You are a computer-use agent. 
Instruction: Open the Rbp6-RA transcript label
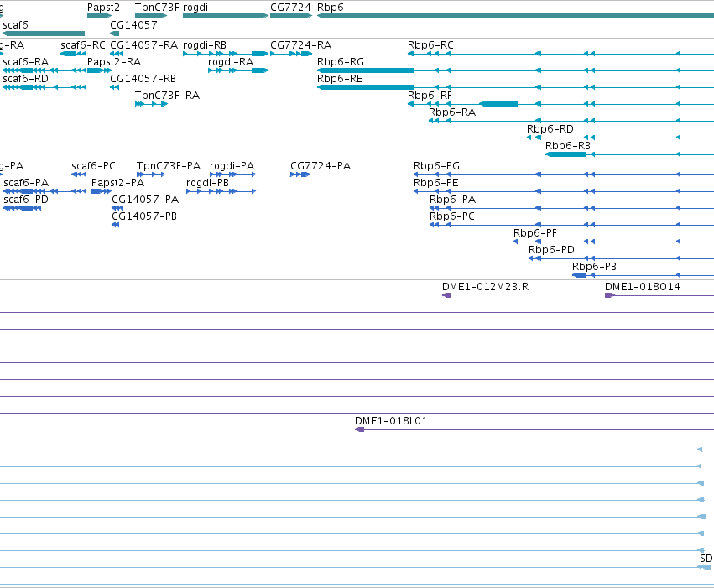(452, 112)
